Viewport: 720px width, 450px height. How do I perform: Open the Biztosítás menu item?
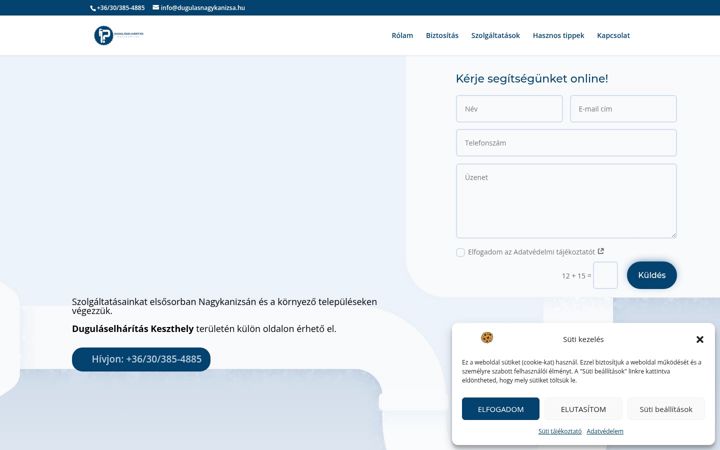442,35
